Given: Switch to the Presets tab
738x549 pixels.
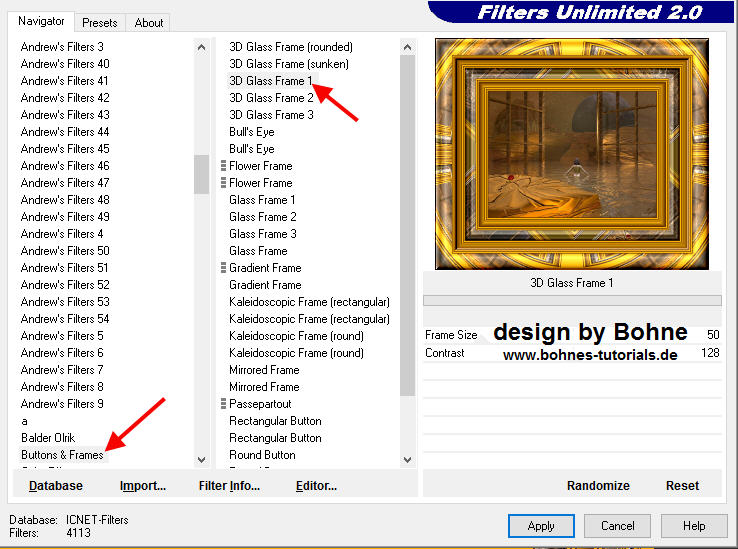Looking at the screenshot, I should [100, 22].
